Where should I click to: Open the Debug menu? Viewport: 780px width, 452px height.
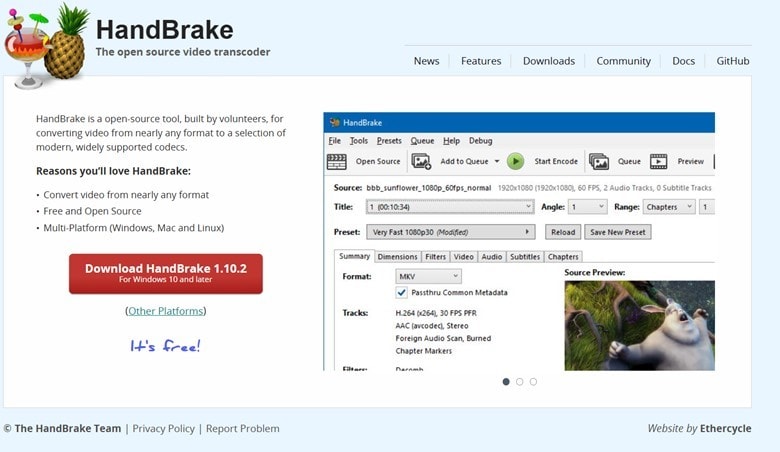[481, 141]
